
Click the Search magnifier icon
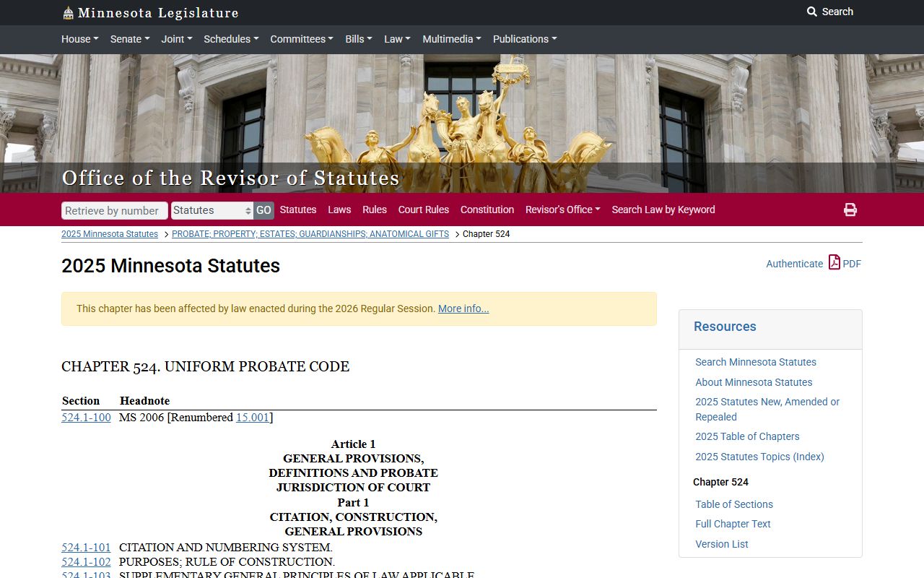(812, 12)
